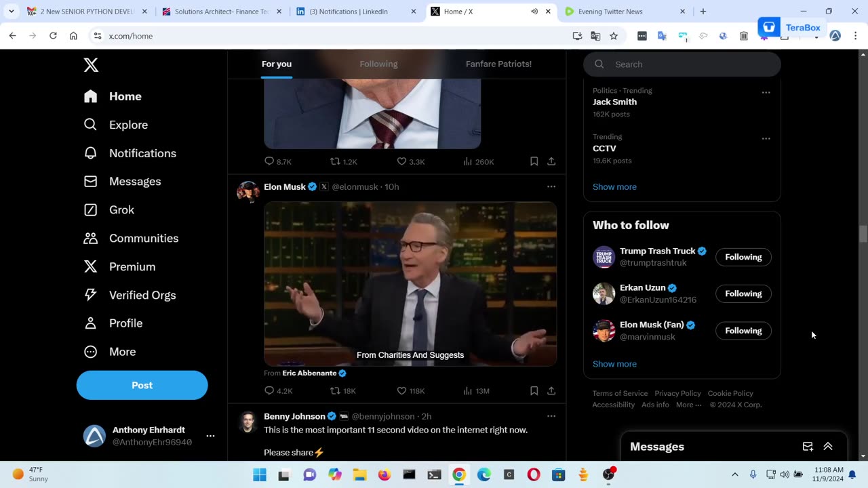Reload the current page
The width and height of the screenshot is (868, 488).
point(53,36)
